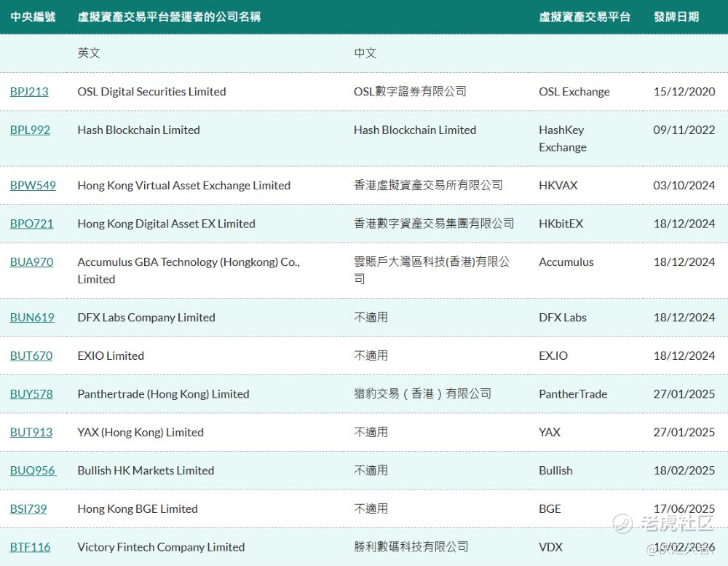Select the DFX Labs platform cell
The height and width of the screenshot is (566, 728).
563,318
